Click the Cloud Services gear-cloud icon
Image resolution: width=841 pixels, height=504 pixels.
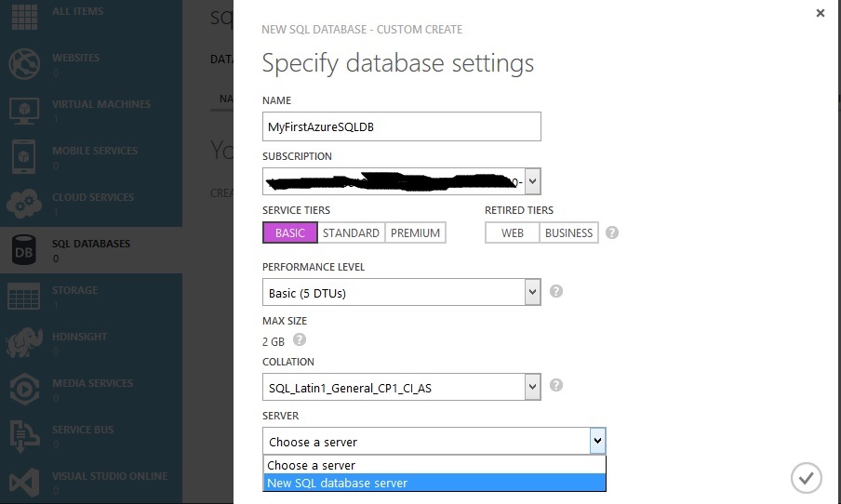pyautogui.click(x=23, y=204)
